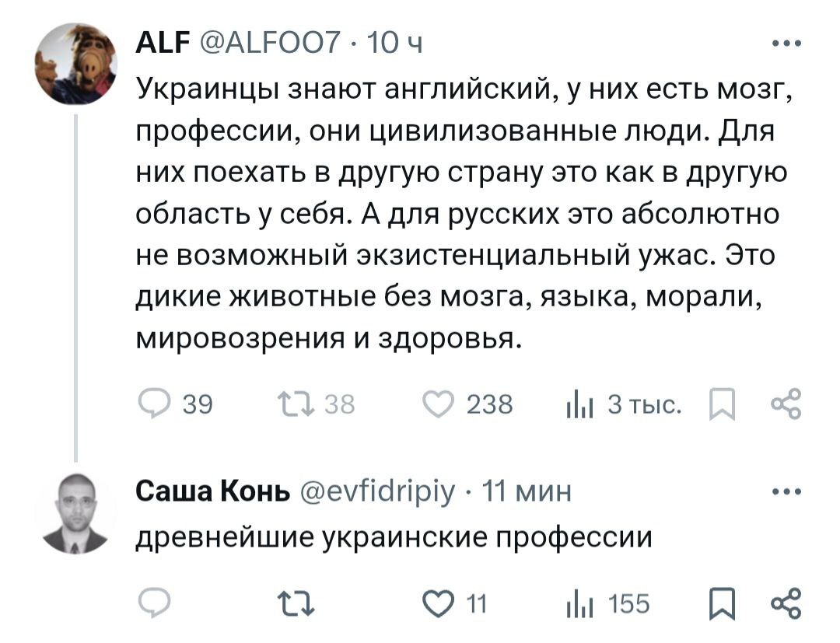Viewport: 840px width, 643px height.
Task: Like Саша Конь's reply with 11 likes
Action: 436,603
